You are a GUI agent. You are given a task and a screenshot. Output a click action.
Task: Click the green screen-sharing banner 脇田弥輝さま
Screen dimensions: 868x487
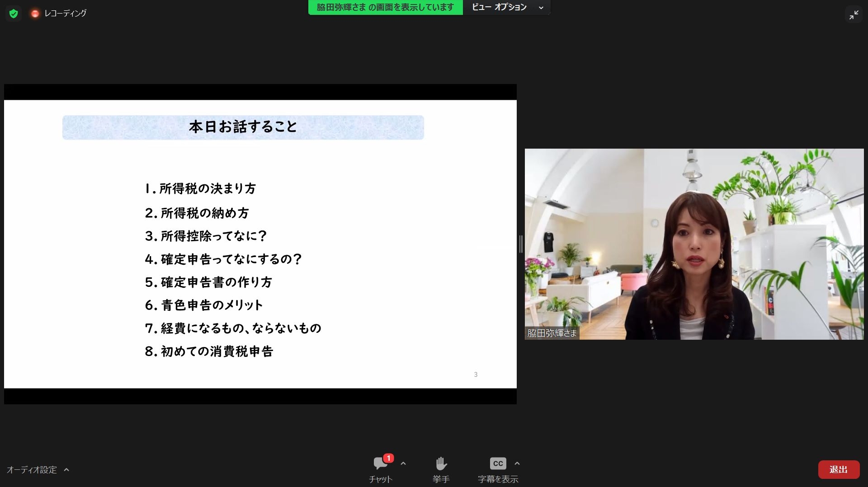(x=385, y=7)
